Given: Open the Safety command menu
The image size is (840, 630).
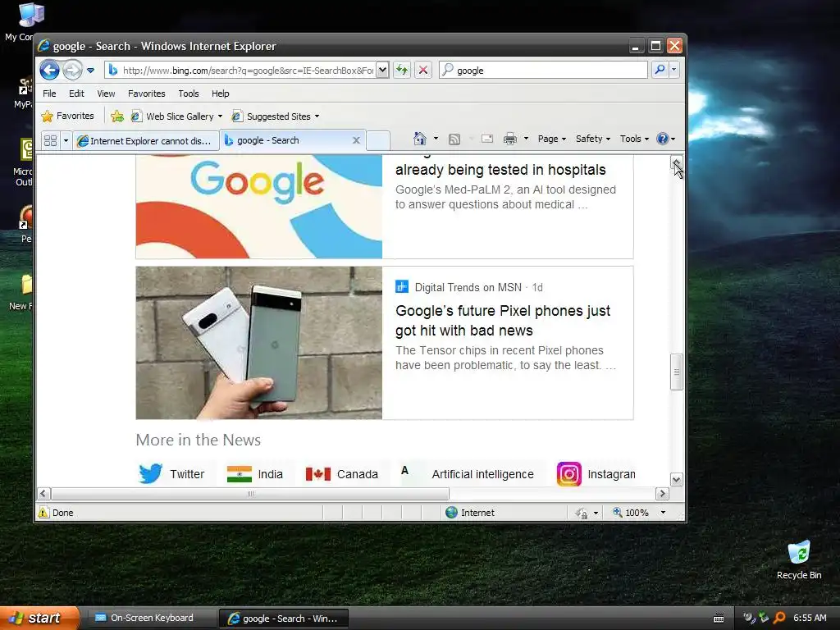Looking at the screenshot, I should pyautogui.click(x=593, y=139).
